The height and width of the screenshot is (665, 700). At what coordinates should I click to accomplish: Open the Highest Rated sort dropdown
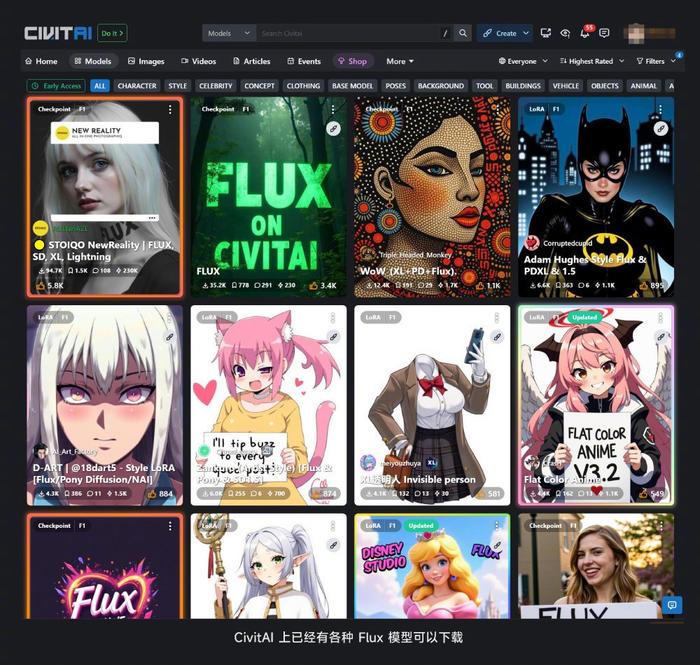pyautogui.click(x=592, y=61)
